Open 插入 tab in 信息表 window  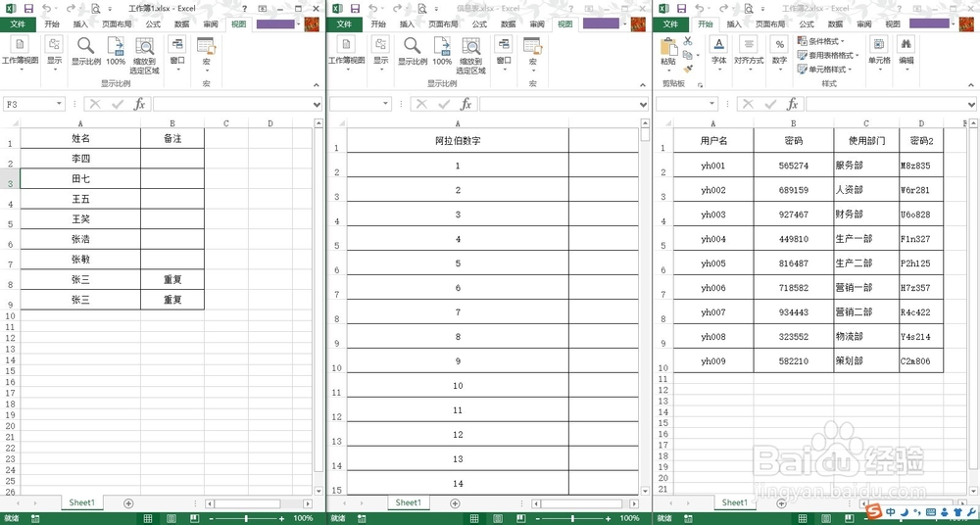coord(407,24)
